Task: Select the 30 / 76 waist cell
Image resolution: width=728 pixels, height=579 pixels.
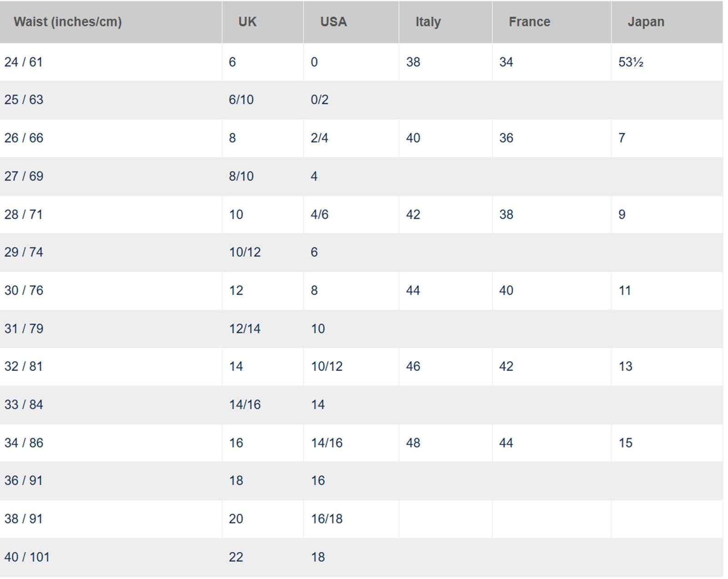Action: tap(24, 290)
